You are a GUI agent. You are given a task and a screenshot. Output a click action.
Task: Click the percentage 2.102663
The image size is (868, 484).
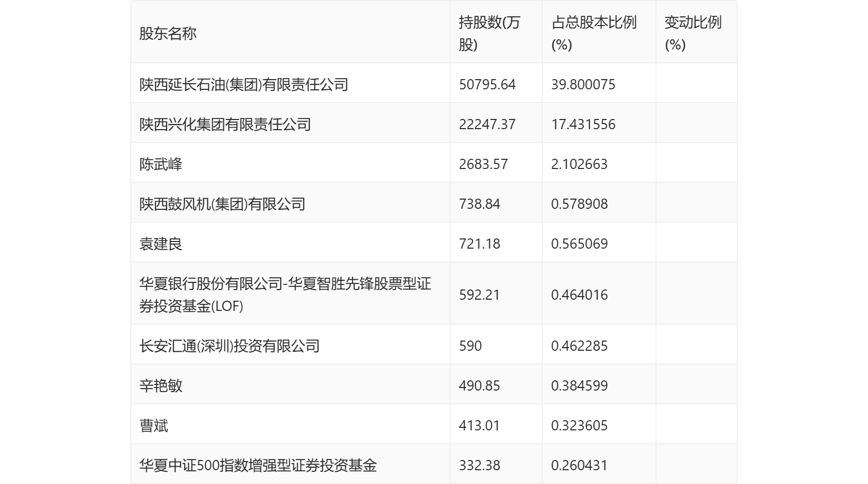580,164
